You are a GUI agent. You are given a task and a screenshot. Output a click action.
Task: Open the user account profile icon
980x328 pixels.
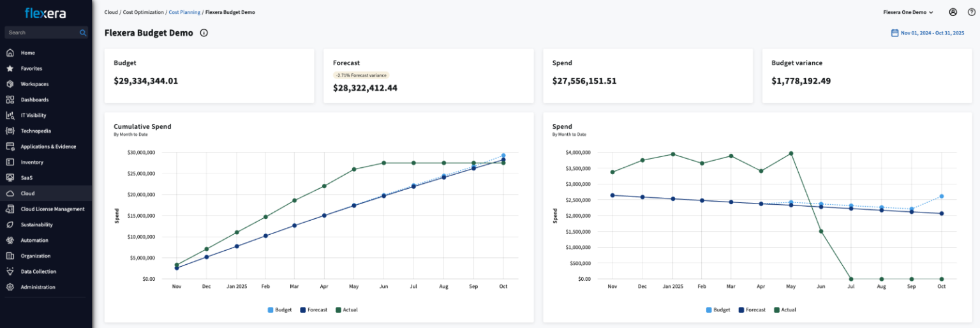pyautogui.click(x=953, y=12)
